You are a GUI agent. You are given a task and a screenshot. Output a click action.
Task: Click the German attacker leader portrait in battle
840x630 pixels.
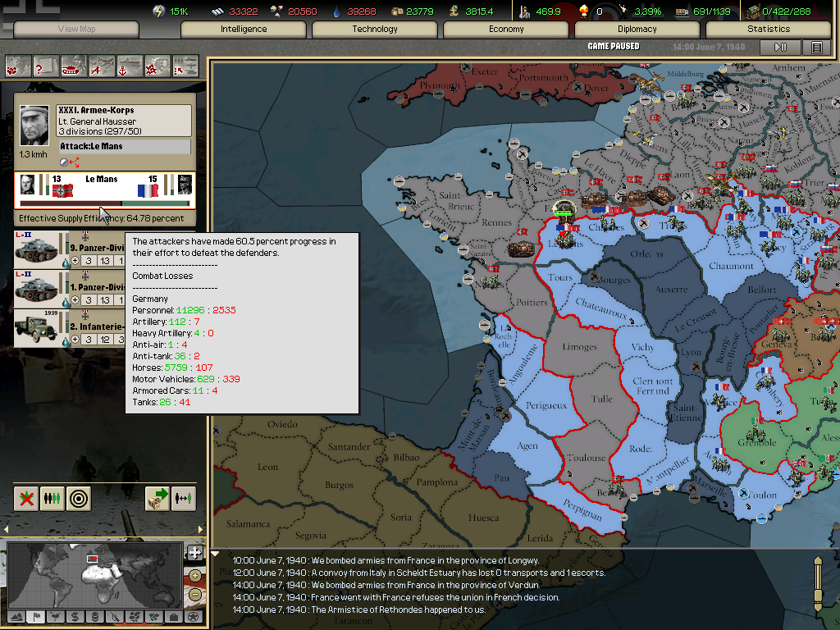click(27, 185)
